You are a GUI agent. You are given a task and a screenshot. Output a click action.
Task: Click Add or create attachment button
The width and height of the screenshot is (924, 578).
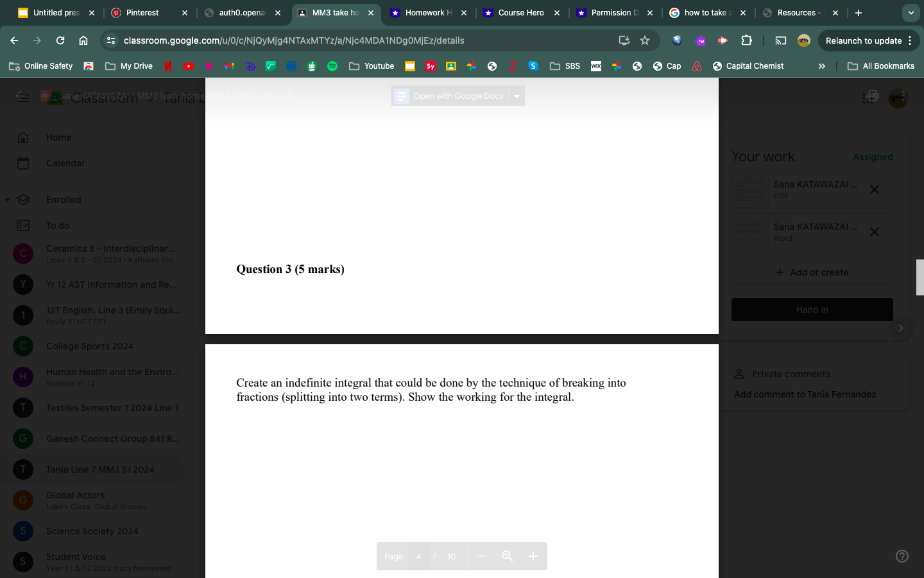click(x=812, y=272)
